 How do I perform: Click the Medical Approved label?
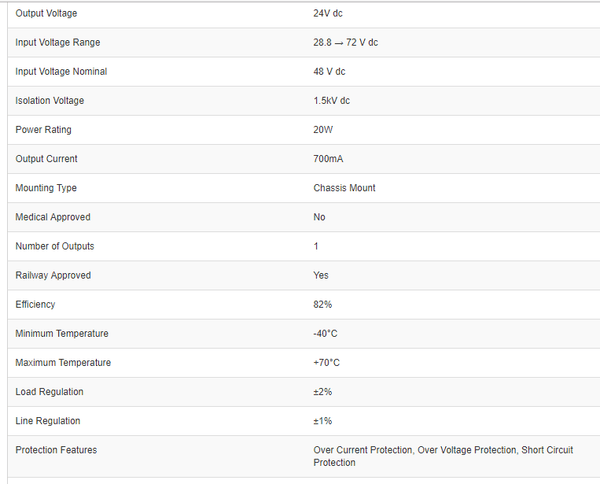click(x=53, y=216)
